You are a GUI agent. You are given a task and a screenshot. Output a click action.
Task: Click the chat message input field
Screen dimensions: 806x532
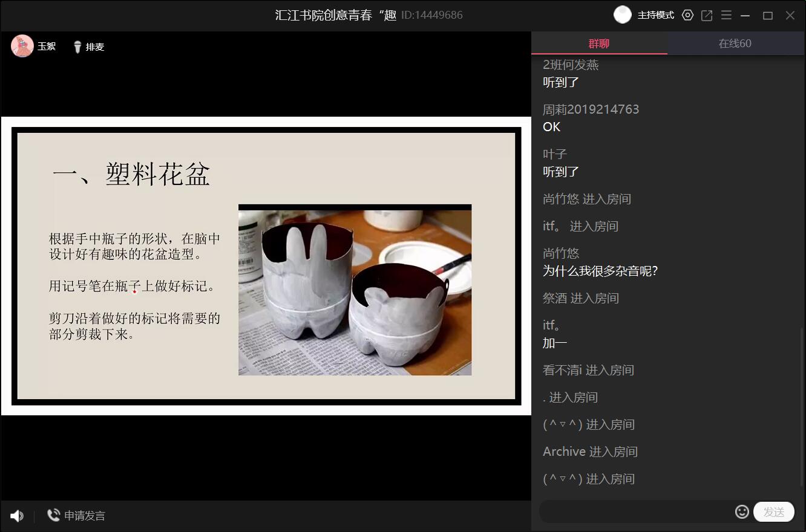tap(635, 512)
